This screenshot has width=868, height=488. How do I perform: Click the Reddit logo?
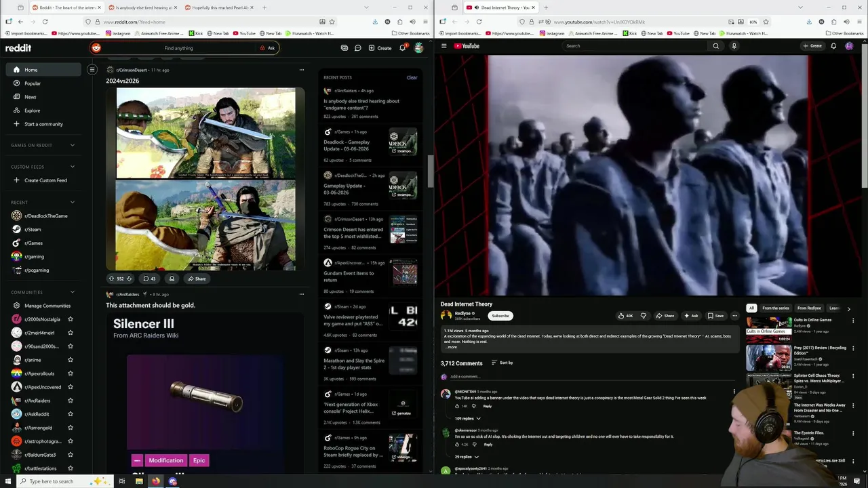(x=18, y=48)
